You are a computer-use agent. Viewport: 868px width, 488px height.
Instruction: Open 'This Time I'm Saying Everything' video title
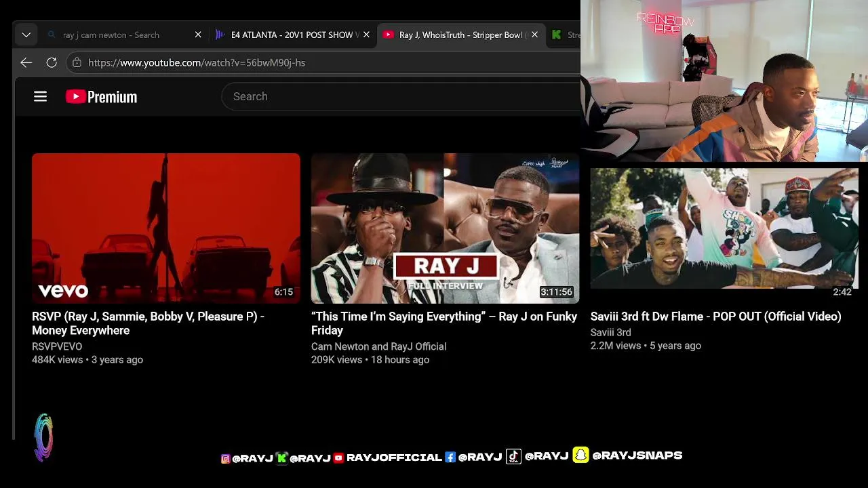tap(444, 323)
